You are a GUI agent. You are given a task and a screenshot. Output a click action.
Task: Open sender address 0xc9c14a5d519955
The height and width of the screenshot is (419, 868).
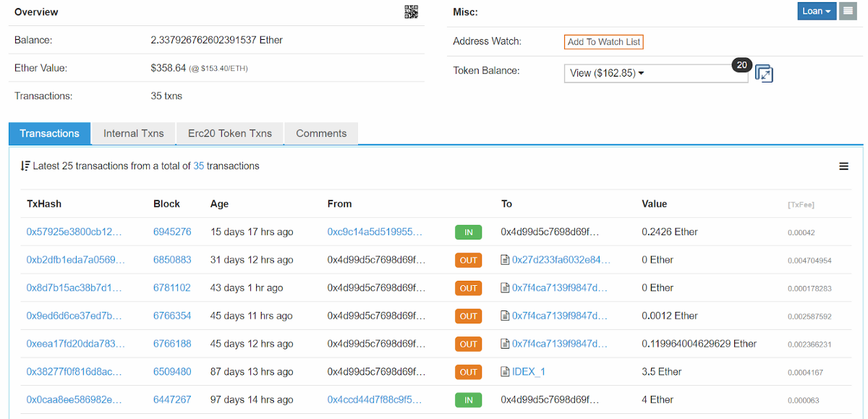(375, 232)
